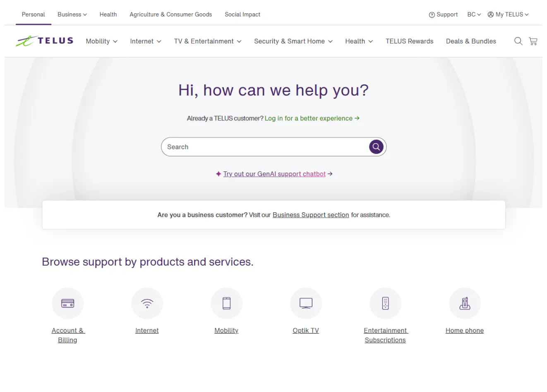This screenshot has height=392, width=547.
Task: Click Log in for a better experience
Action: 312,118
